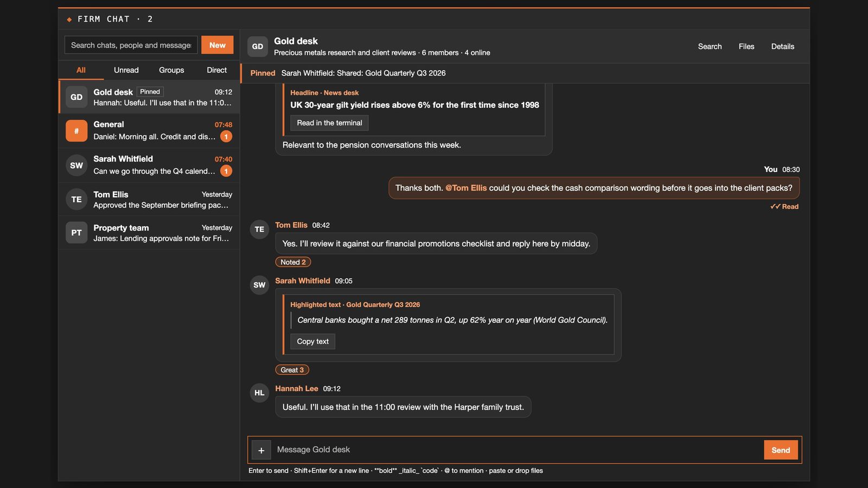Click Tom Ellis TE avatar in sidebar
The width and height of the screenshot is (868, 488).
pos(76,200)
